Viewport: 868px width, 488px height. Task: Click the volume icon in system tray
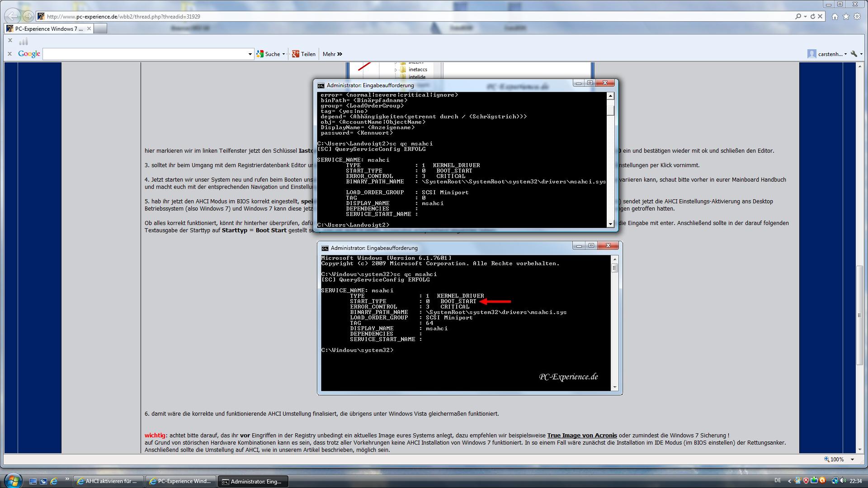coord(843,481)
